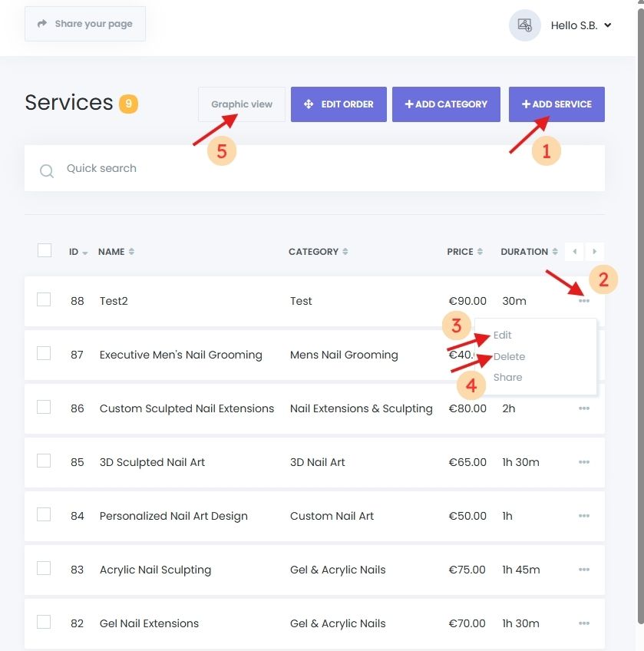This screenshot has height=651, width=644.
Task: Open three-dot menu for Custom Sculpted Nail Extensions
Action: point(584,408)
